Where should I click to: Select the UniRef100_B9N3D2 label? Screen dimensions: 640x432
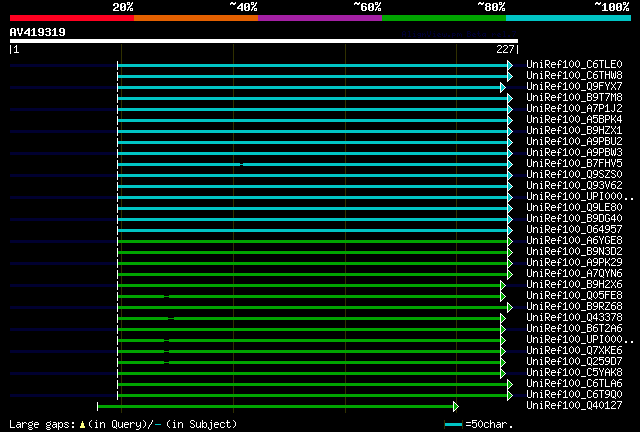pyautogui.click(x=574, y=252)
